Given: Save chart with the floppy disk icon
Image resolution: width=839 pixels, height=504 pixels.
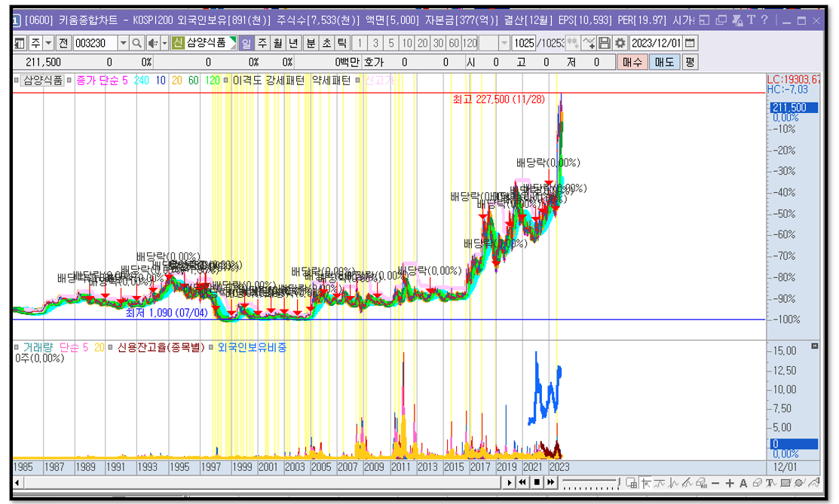Looking at the screenshot, I should 605,43.
